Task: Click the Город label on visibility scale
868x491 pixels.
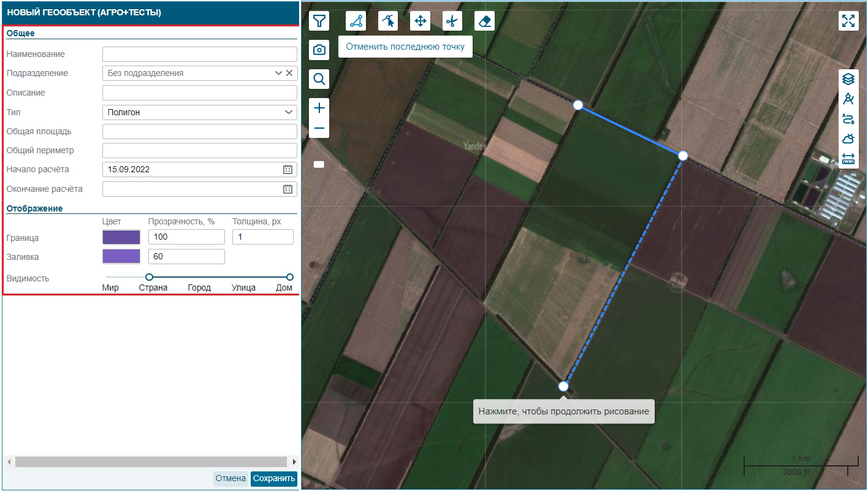Action: (x=199, y=287)
